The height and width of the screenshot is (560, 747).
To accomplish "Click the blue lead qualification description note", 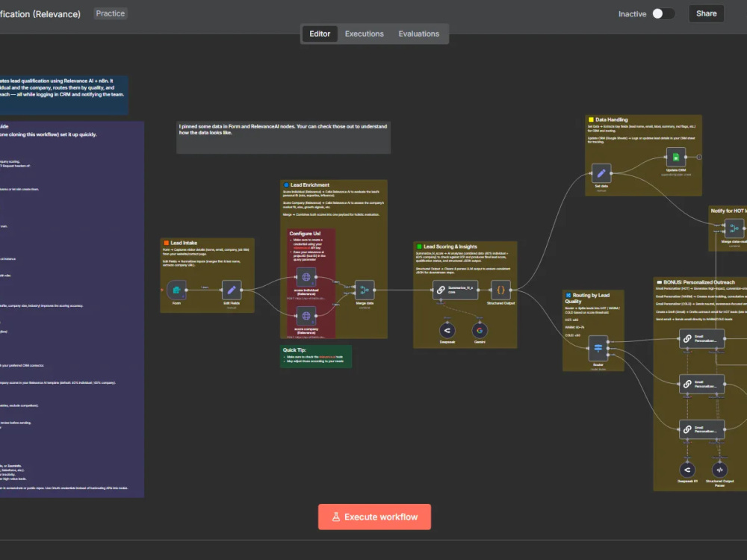I will (x=63, y=95).
